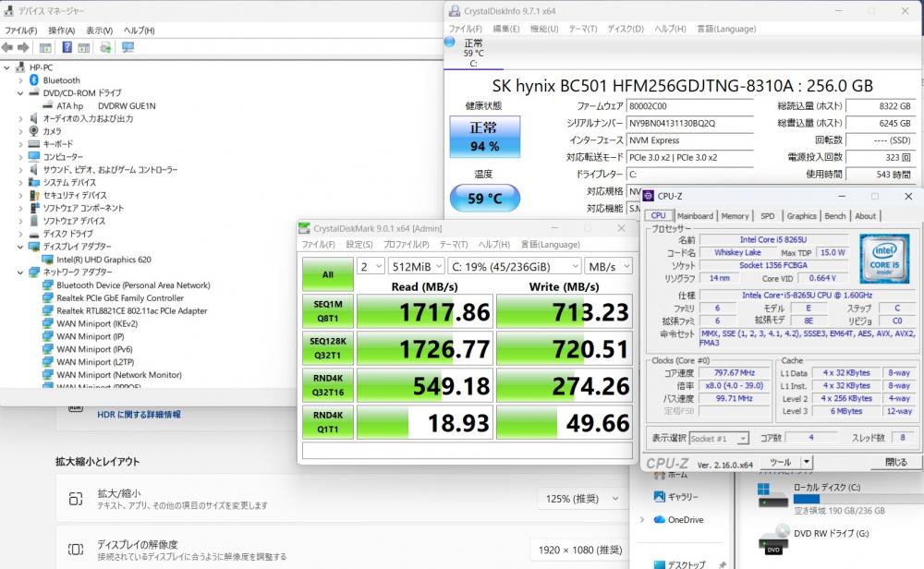Viewport: 924px width, 569px height.
Task: Expand the Bluetooth category
Action: click(20, 80)
